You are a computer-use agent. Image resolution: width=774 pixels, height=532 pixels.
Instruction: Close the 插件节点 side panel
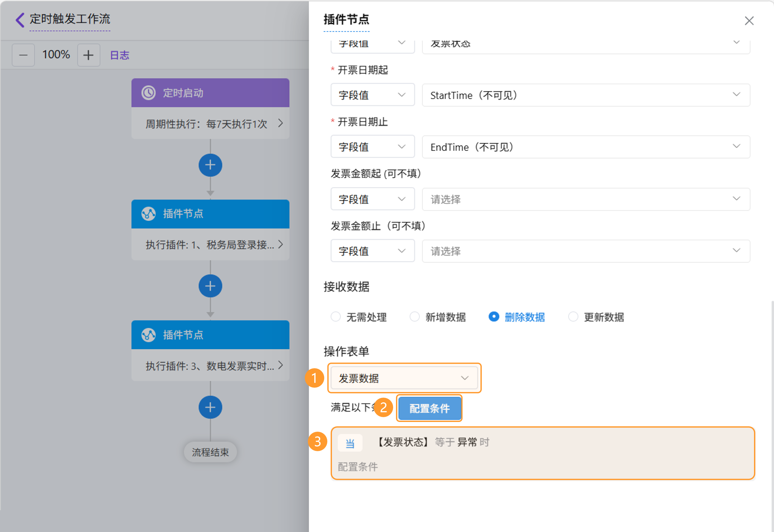(749, 21)
